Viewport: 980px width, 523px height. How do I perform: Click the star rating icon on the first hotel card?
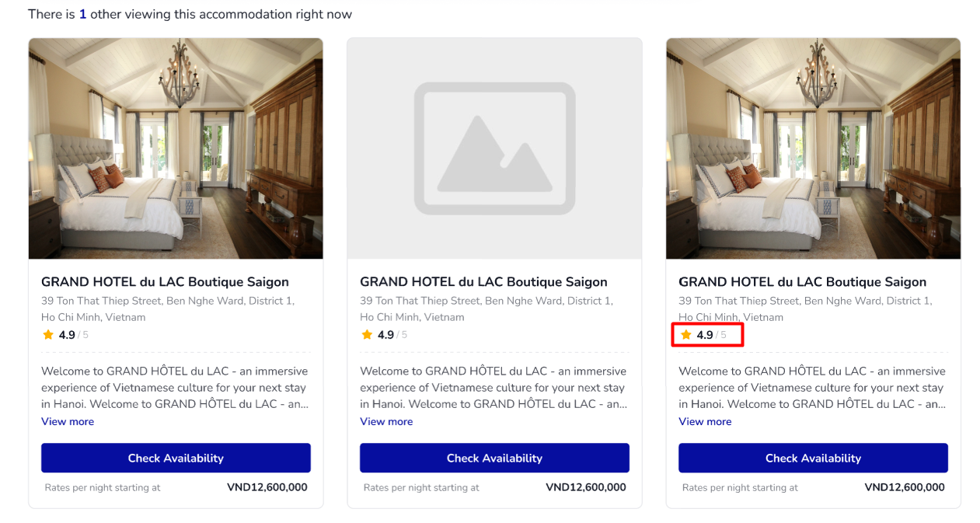[48, 335]
